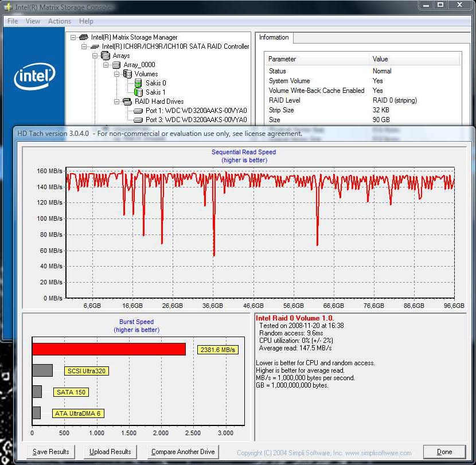Viewport: 476px width, 465px height.
Task: Click Save Results in HD Tach
Action: tap(50, 452)
